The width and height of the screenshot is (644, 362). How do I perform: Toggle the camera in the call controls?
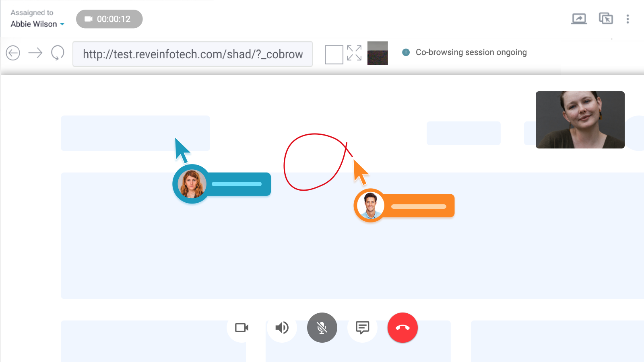pyautogui.click(x=242, y=328)
